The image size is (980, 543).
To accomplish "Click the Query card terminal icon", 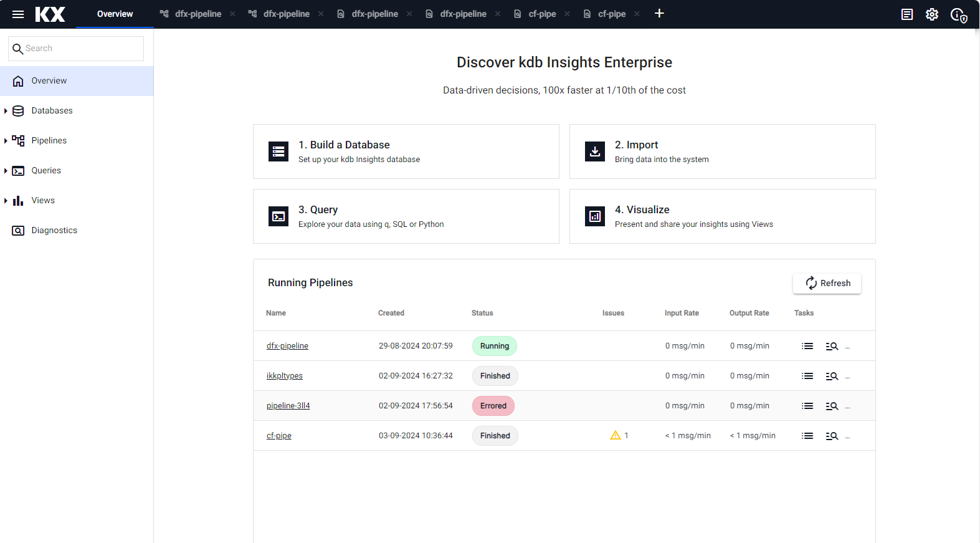I will pyautogui.click(x=278, y=216).
